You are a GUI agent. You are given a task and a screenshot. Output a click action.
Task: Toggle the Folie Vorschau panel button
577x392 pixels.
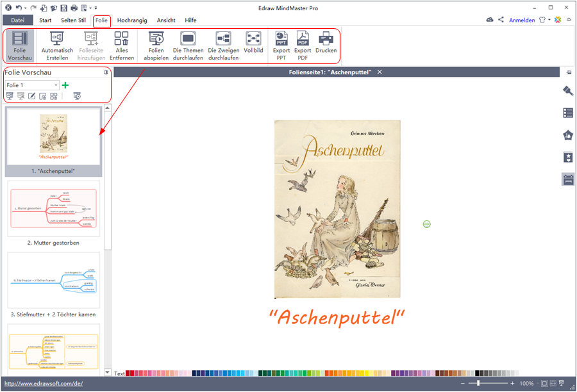pyautogui.click(x=21, y=45)
